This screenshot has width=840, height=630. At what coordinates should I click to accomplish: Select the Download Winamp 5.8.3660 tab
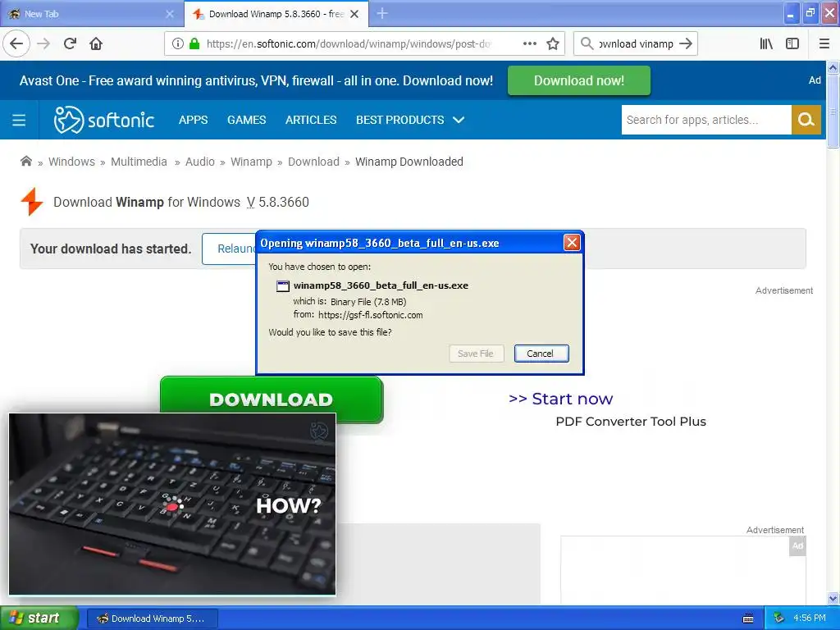(x=276, y=14)
